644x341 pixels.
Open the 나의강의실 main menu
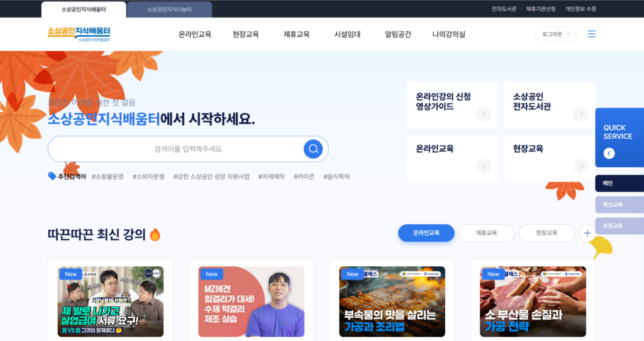pos(449,35)
